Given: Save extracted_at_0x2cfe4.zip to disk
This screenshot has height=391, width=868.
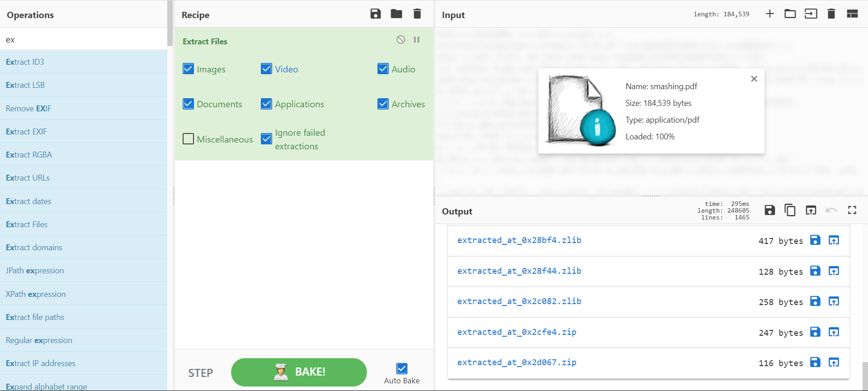Looking at the screenshot, I should click(x=815, y=332).
